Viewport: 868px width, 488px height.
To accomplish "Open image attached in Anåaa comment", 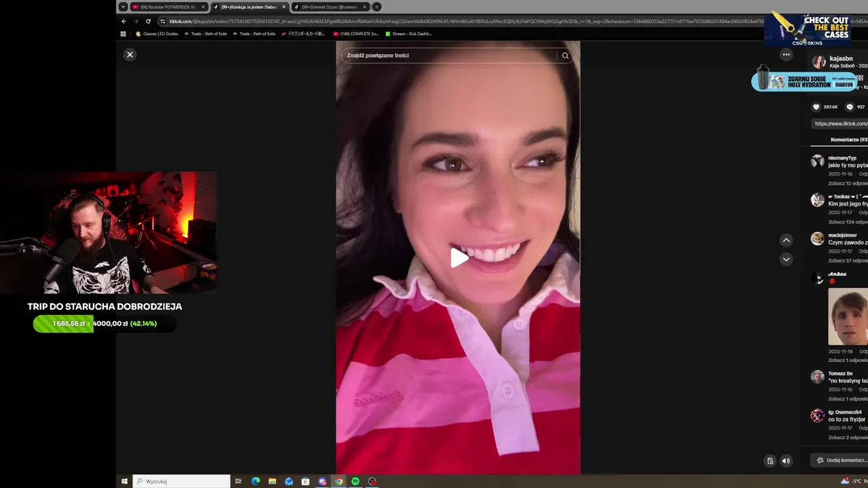I will (x=848, y=317).
